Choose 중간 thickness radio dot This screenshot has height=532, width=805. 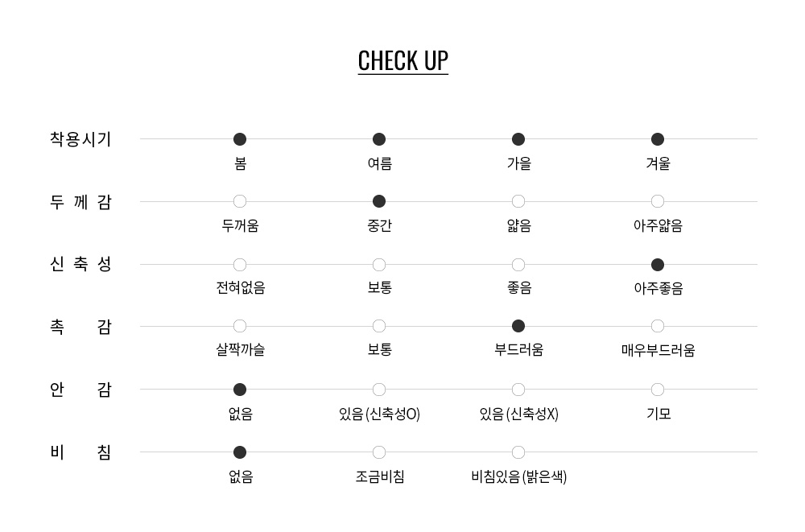(x=379, y=201)
